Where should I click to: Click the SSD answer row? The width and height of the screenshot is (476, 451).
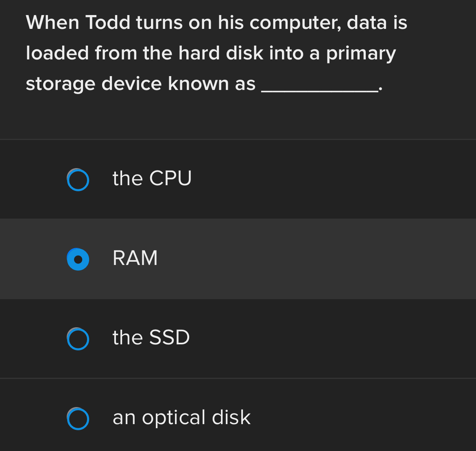238,338
